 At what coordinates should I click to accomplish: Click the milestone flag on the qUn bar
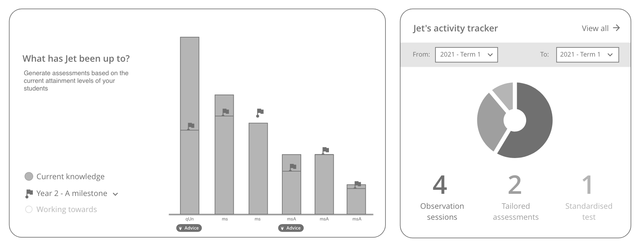tap(190, 126)
